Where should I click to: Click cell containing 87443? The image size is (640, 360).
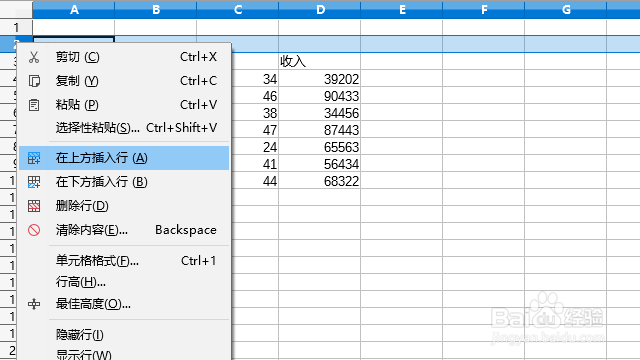[320, 130]
